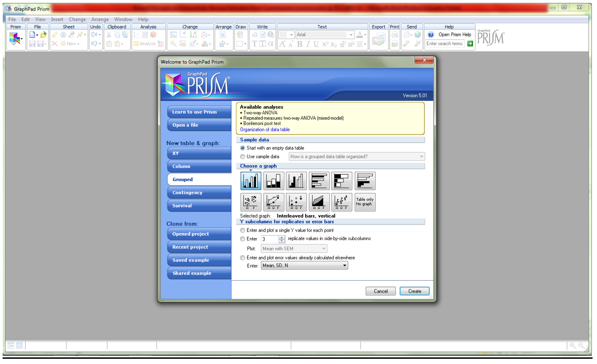Click the Enter search terms field
The height and width of the screenshot is (364, 597).
coord(445,44)
